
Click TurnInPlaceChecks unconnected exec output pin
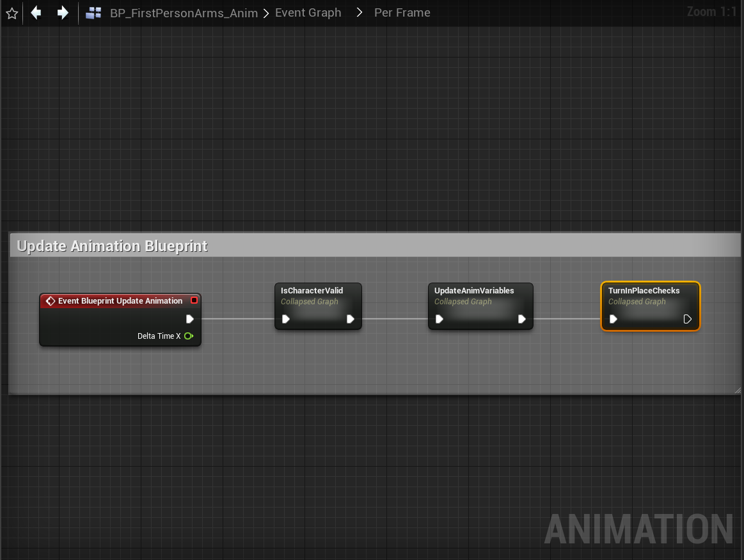click(688, 319)
